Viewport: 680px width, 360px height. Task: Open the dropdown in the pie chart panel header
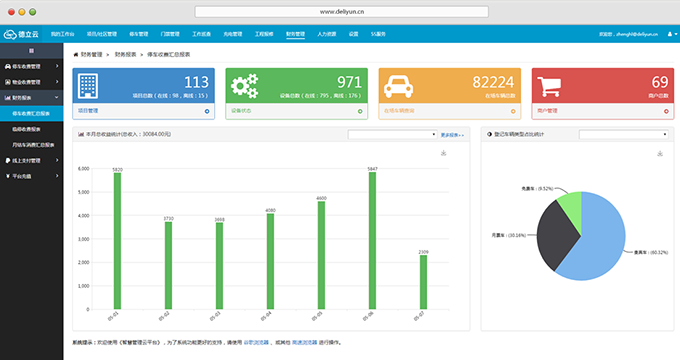click(x=624, y=134)
